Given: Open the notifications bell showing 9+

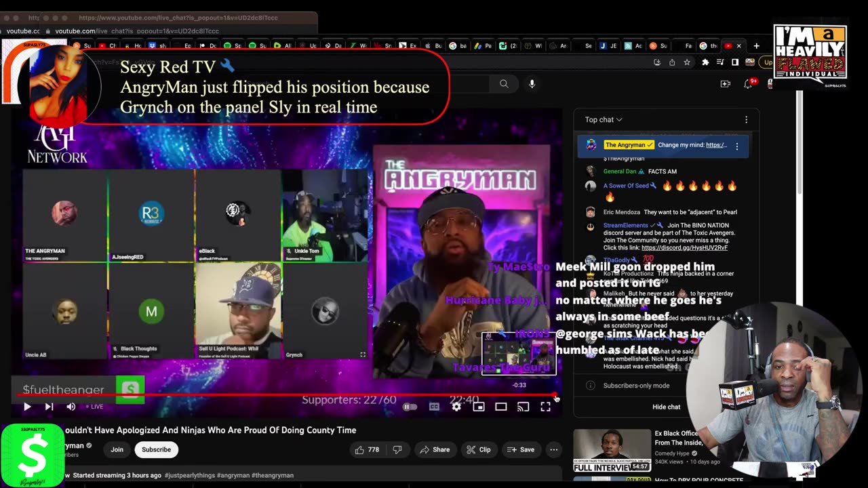Looking at the screenshot, I should (749, 83).
